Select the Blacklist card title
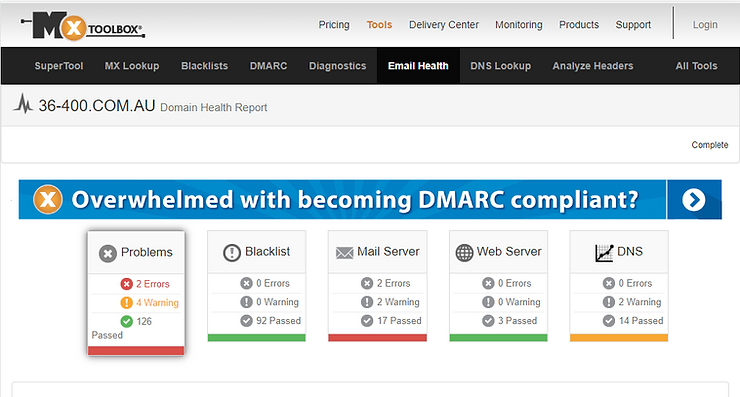Screen dimensions: 740x397 pyautogui.click(x=268, y=252)
